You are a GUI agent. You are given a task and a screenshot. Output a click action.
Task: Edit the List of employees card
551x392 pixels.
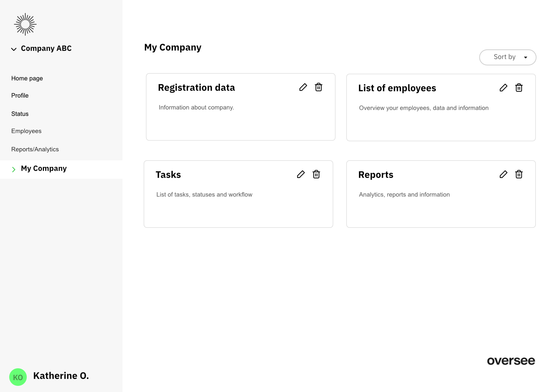[504, 88]
